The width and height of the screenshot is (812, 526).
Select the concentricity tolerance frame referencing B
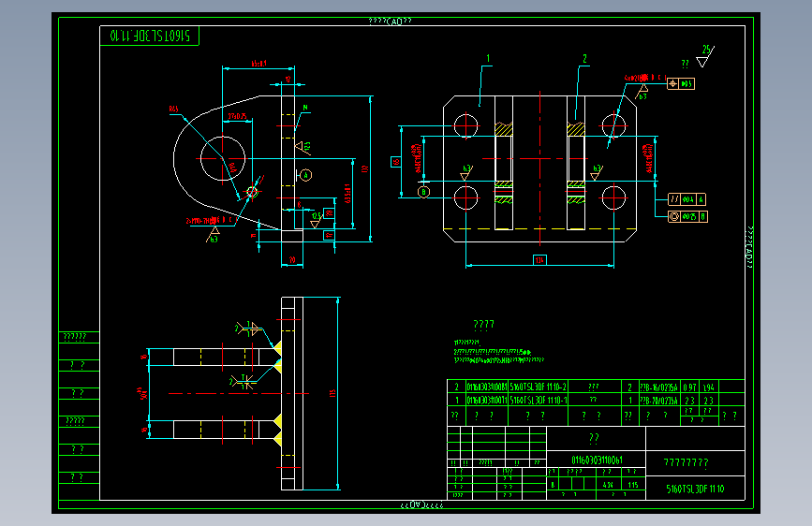687,216
